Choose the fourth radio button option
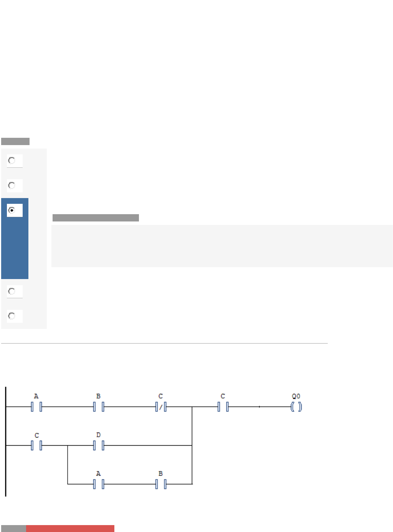The width and height of the screenshot is (393, 532). click(x=12, y=291)
